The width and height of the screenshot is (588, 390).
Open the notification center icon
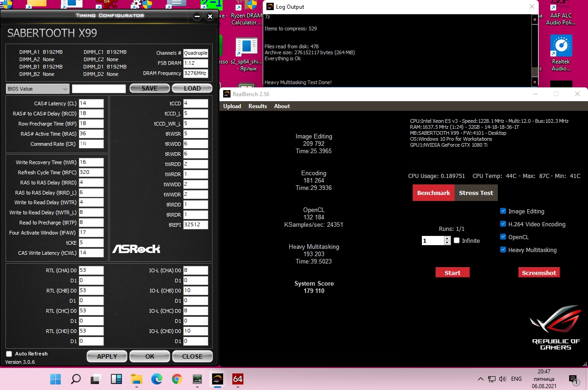click(x=573, y=379)
